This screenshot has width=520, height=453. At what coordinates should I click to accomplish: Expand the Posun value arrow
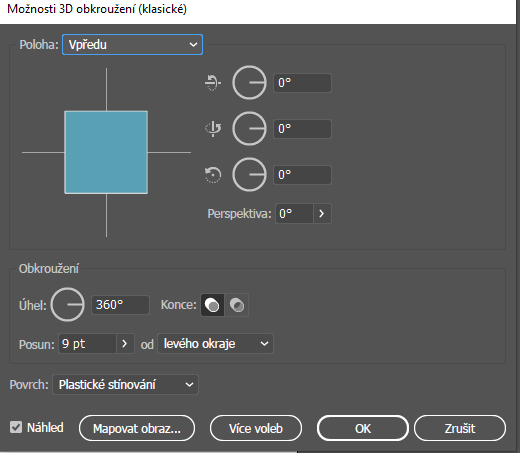125,344
